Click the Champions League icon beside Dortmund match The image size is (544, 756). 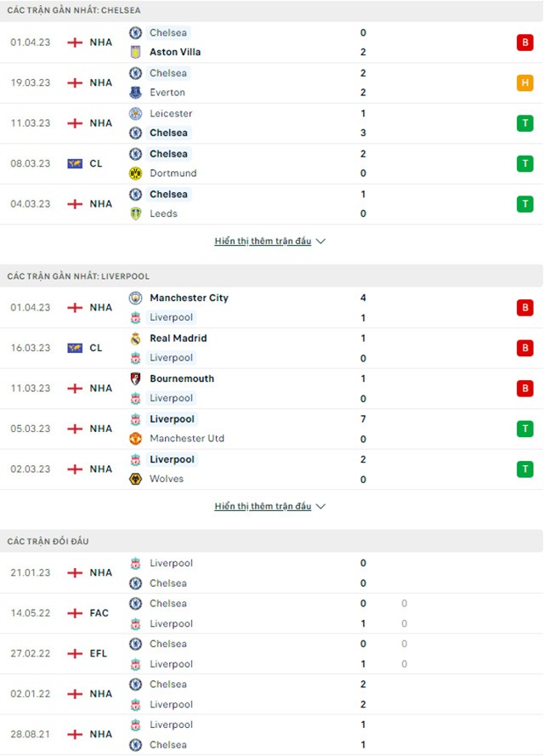(75, 163)
